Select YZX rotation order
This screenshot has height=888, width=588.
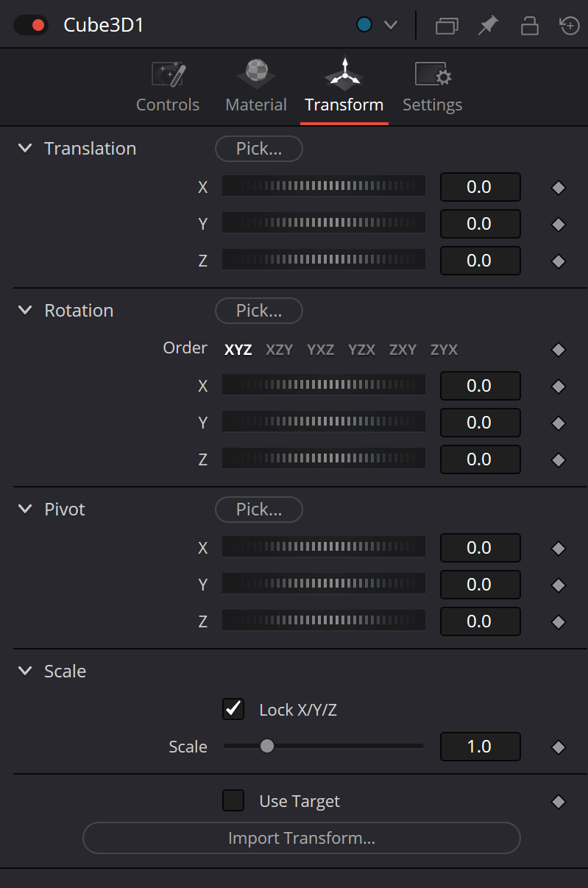(362, 350)
